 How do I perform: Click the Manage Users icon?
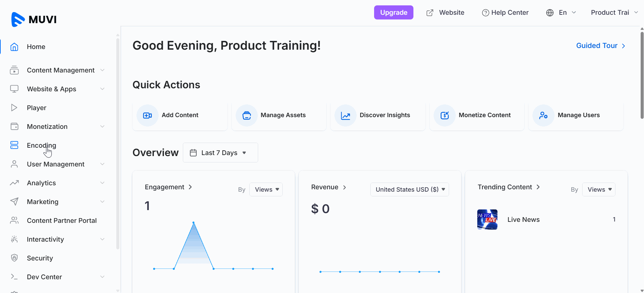click(x=544, y=115)
